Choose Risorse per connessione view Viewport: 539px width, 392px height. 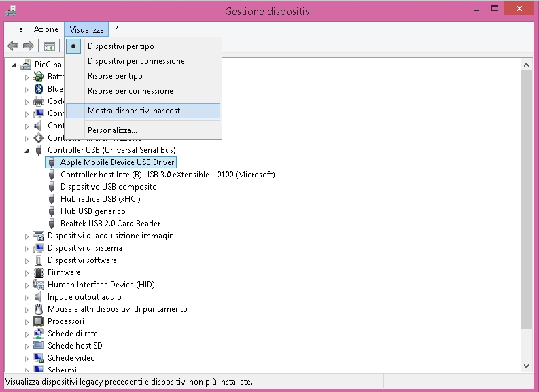tap(130, 91)
